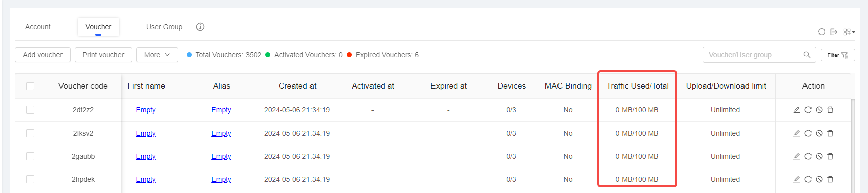Delete voucher 2hpdek with trash icon
Image resolution: width=868 pixels, height=193 pixels.
[x=830, y=179]
